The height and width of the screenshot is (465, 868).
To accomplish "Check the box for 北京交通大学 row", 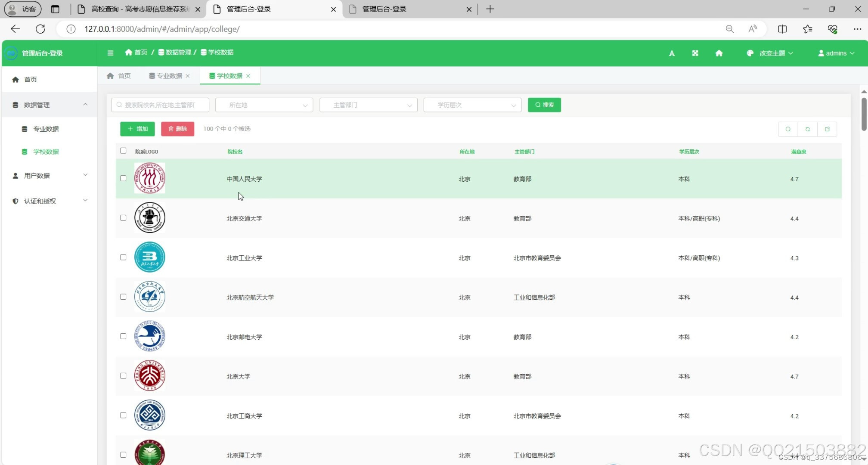I will [123, 218].
